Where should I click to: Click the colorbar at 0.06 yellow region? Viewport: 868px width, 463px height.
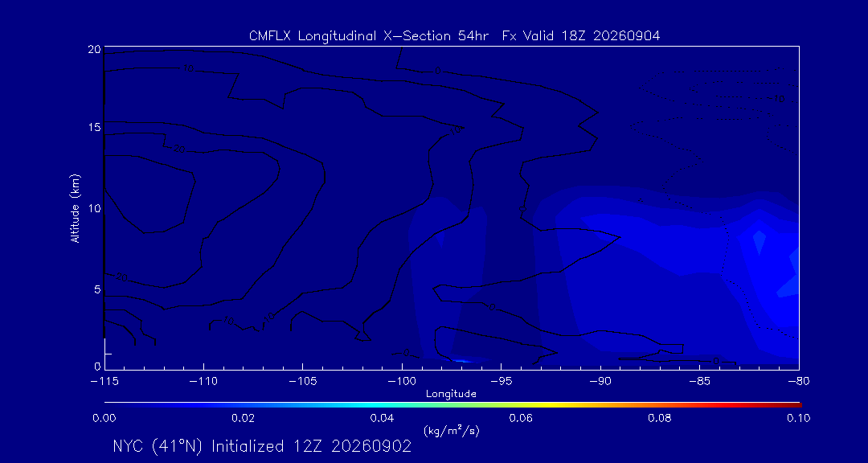click(x=522, y=405)
